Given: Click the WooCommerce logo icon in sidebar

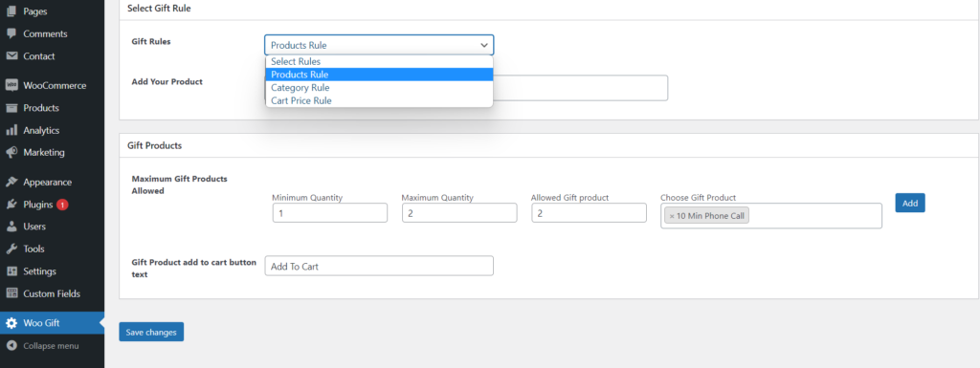Looking at the screenshot, I should pyautogui.click(x=11, y=85).
